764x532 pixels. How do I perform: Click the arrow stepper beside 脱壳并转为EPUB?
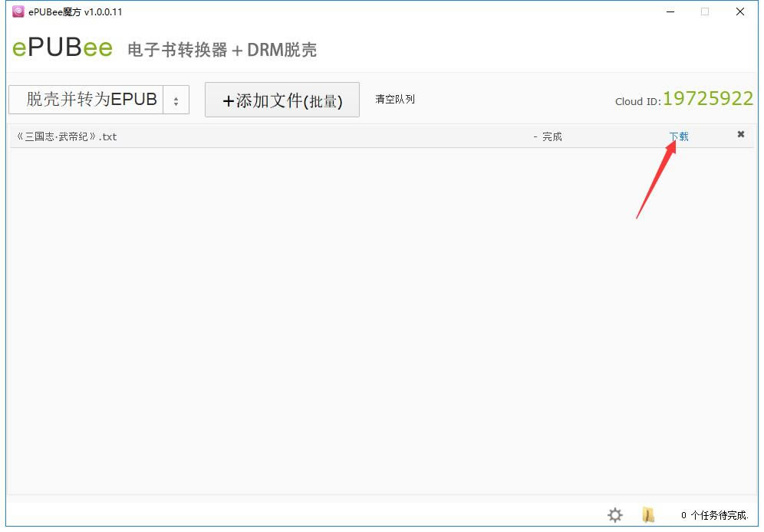[x=176, y=99]
